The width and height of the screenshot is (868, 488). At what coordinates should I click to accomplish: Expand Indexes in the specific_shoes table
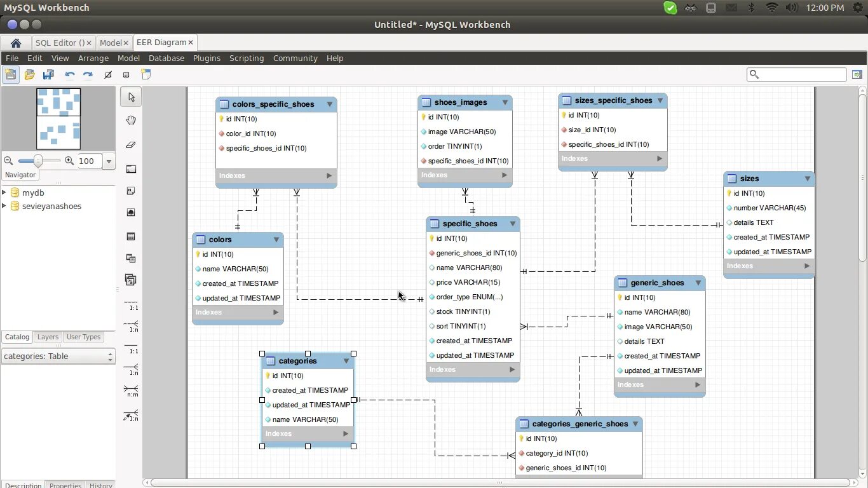[x=512, y=369]
